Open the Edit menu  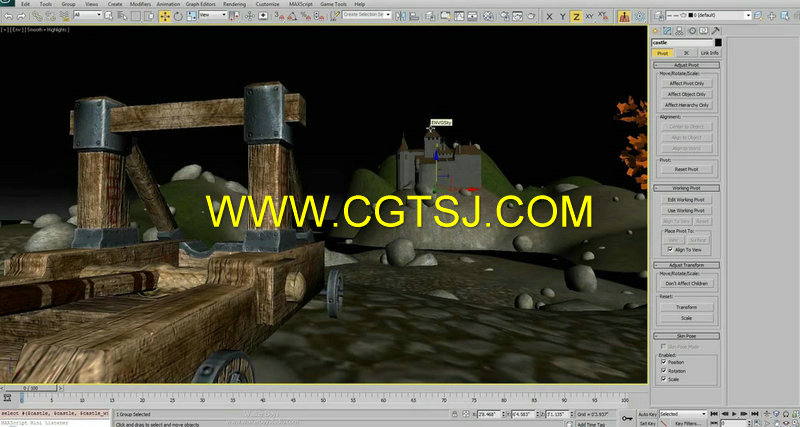tap(25, 4)
